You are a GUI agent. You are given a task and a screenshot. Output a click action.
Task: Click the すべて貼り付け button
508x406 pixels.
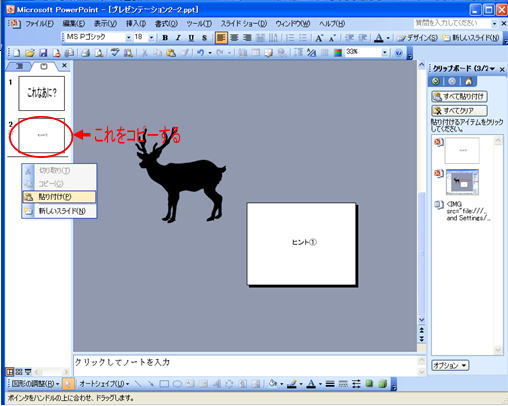pos(459,97)
